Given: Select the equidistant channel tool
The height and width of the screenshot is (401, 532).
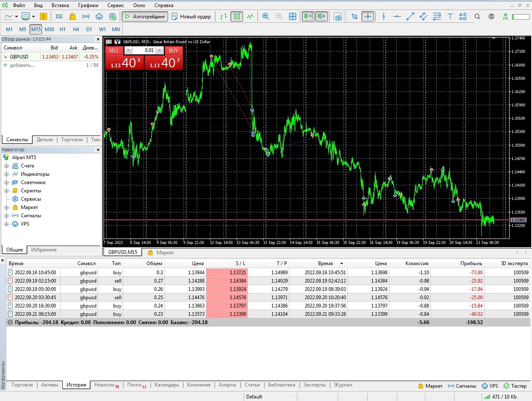Looking at the screenshot, I should [x=423, y=17].
